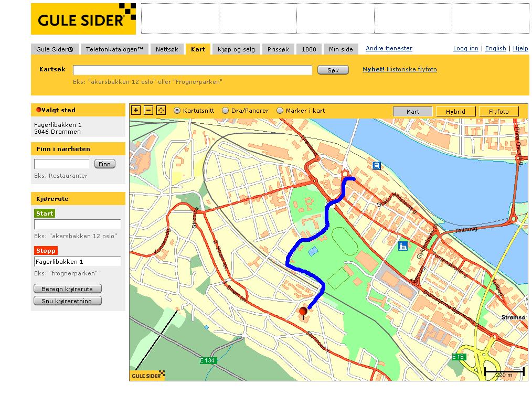
Task: Click the Finn button
Action: [x=104, y=164]
